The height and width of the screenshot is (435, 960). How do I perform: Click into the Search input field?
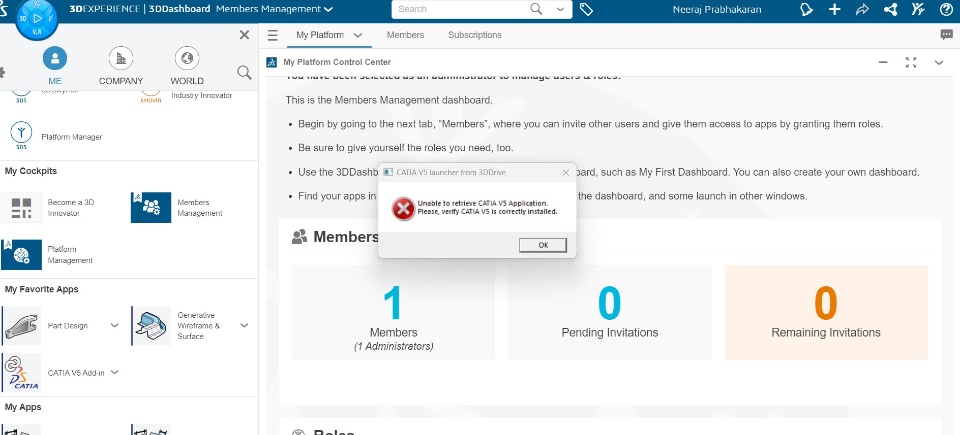(x=459, y=9)
